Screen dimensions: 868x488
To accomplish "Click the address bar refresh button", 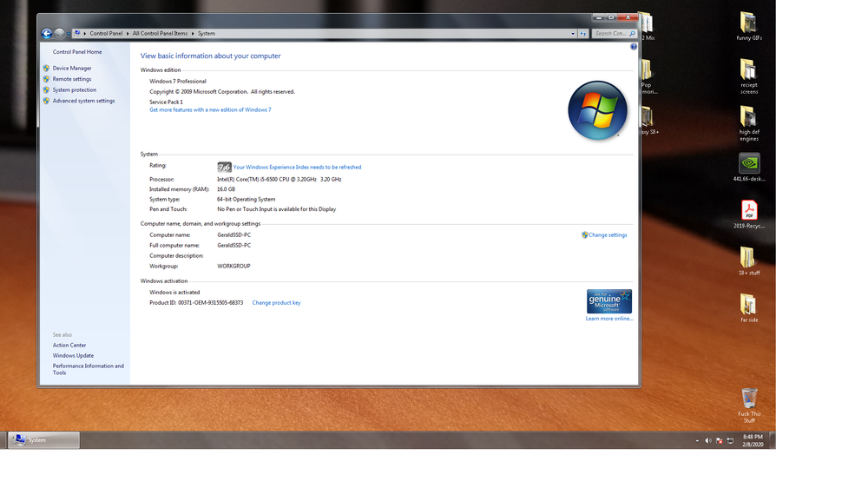I will tap(583, 34).
